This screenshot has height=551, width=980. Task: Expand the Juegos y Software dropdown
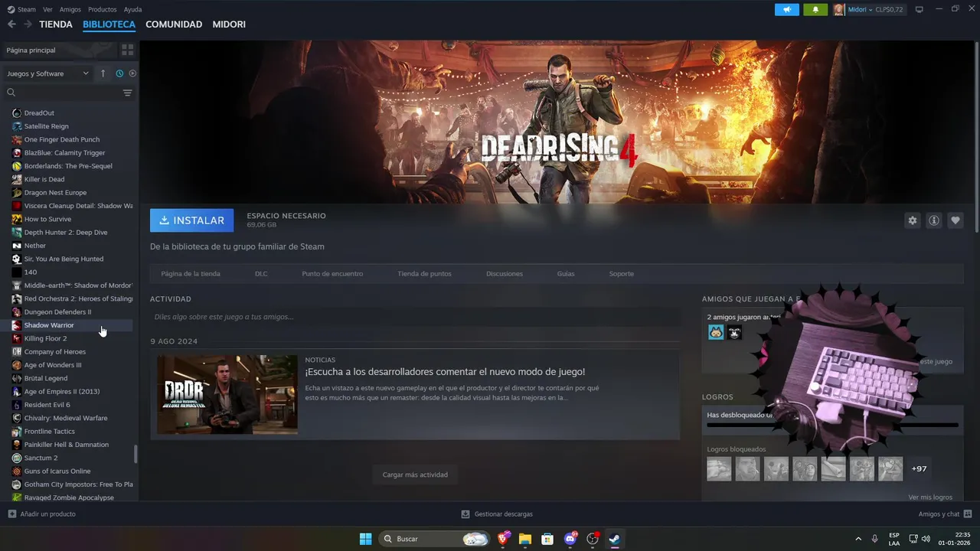pyautogui.click(x=47, y=73)
